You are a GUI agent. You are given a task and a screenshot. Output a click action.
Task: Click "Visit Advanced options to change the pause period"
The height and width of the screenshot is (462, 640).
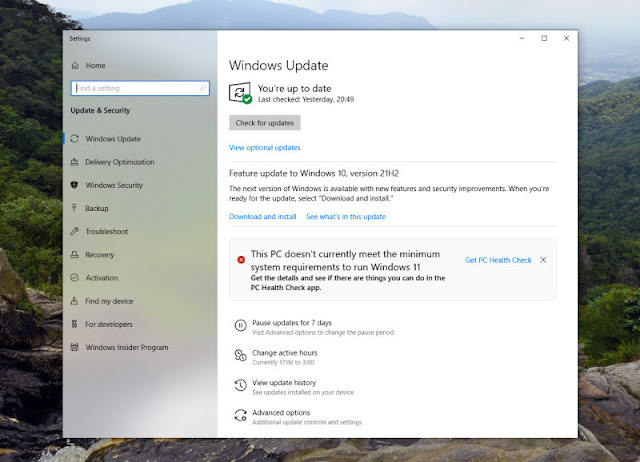click(322, 333)
